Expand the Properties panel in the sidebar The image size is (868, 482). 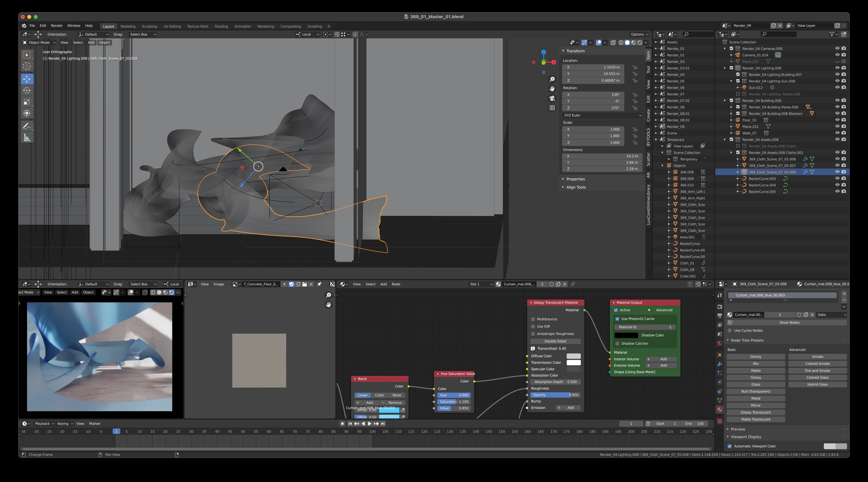point(575,179)
